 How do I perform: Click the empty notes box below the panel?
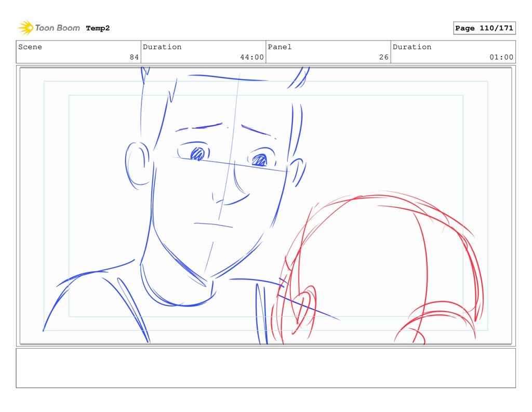click(x=265, y=368)
